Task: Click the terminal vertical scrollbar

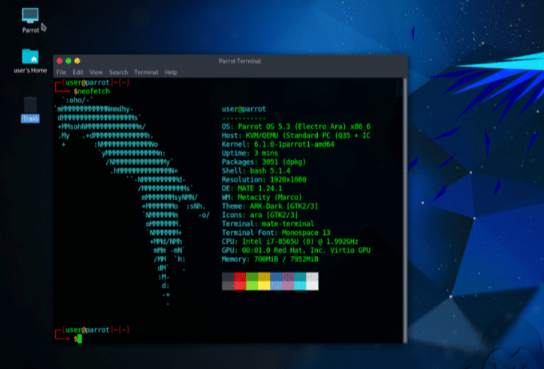Action: point(405,210)
